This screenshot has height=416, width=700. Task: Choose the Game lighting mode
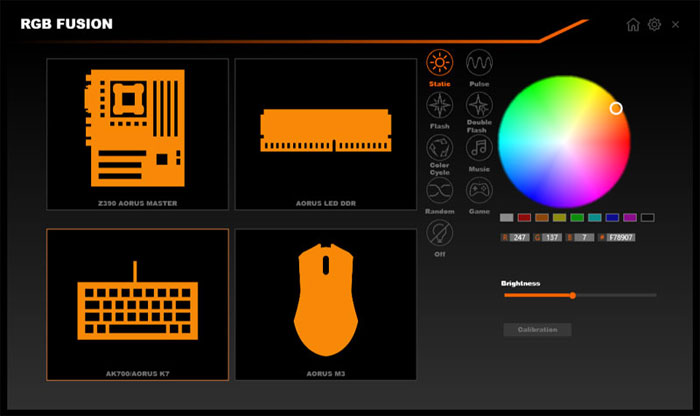[479, 190]
